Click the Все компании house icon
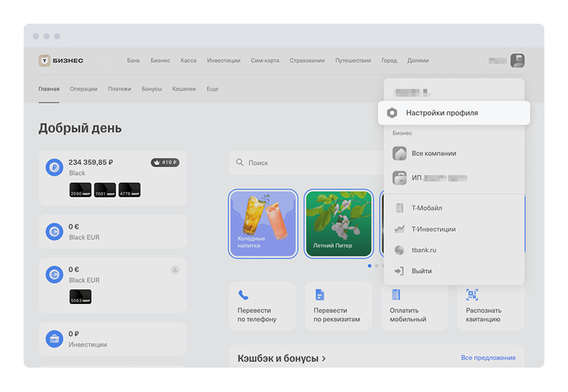568x392 pixels. (399, 154)
